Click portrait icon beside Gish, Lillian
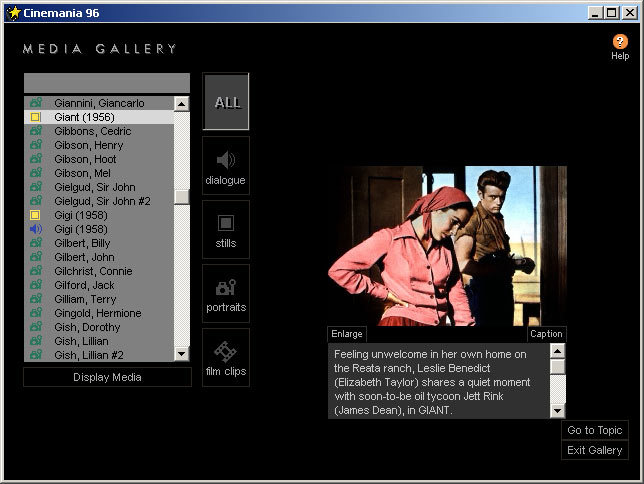Viewport: 644px width, 484px height. pyautogui.click(x=36, y=341)
